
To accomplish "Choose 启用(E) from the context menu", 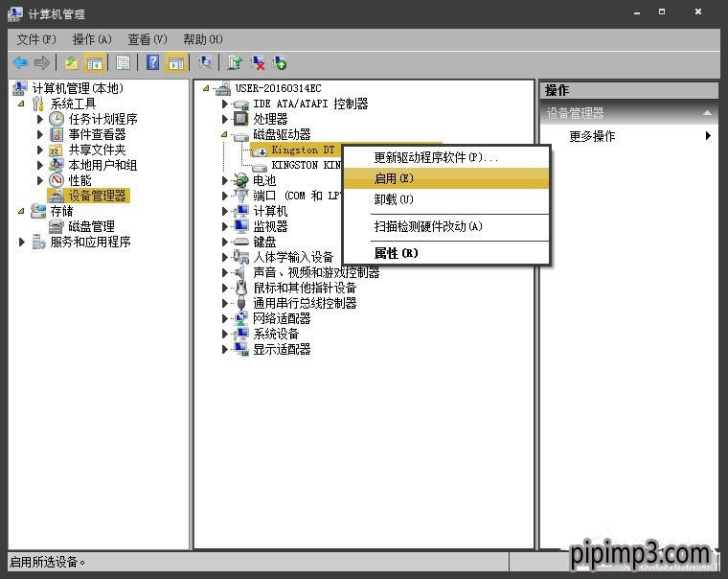I will [393, 178].
